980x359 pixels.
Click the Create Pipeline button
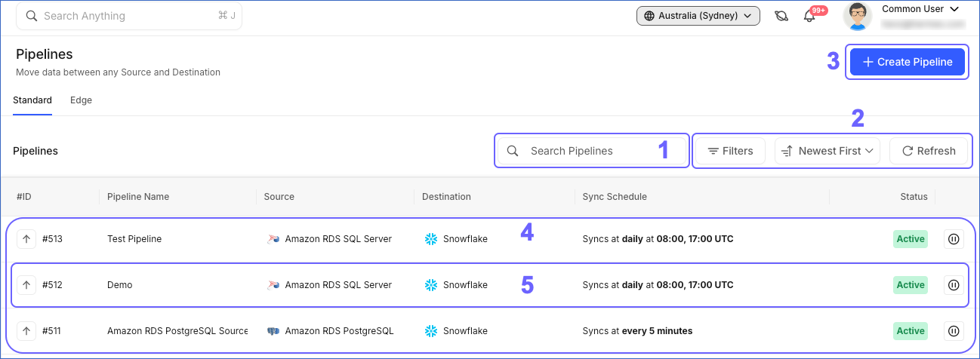pos(908,62)
